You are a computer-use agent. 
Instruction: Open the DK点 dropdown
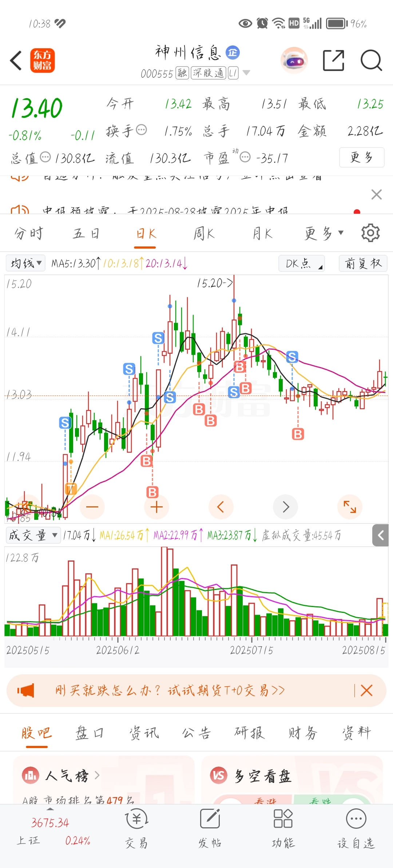302,263
